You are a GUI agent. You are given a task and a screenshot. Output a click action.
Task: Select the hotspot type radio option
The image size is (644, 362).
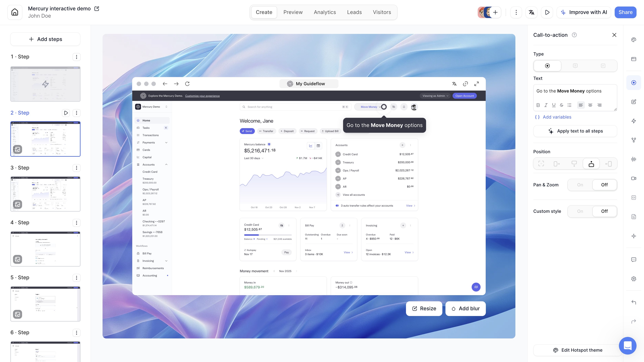547,66
